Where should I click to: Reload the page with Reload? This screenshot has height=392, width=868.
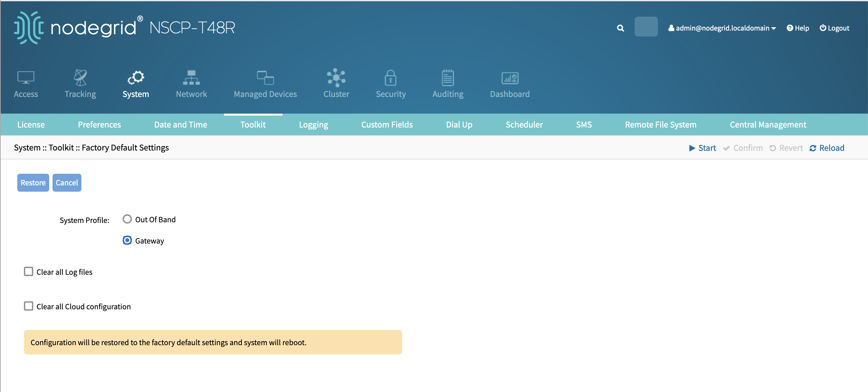(827, 148)
